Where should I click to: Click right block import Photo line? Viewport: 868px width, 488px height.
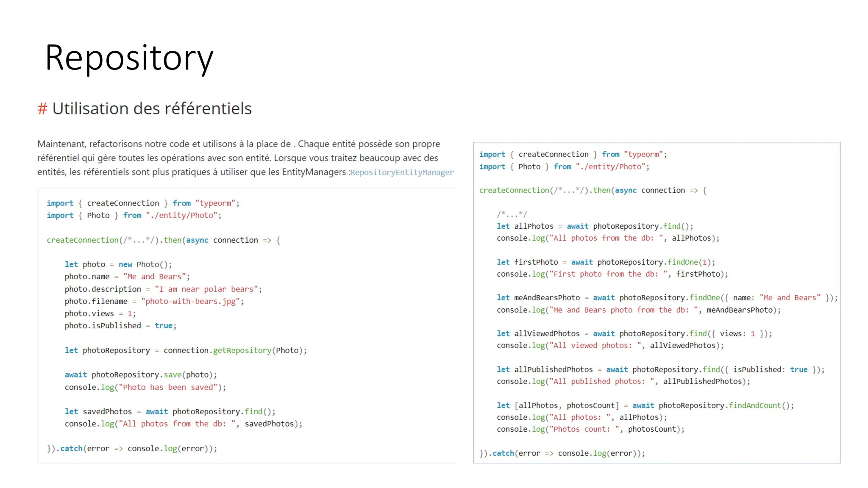tap(564, 167)
